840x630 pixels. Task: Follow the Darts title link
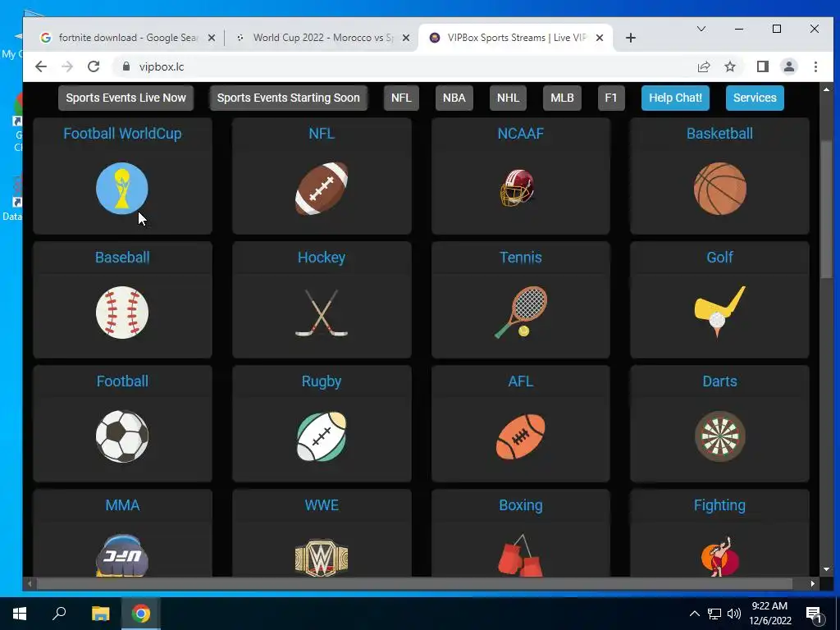coord(719,381)
